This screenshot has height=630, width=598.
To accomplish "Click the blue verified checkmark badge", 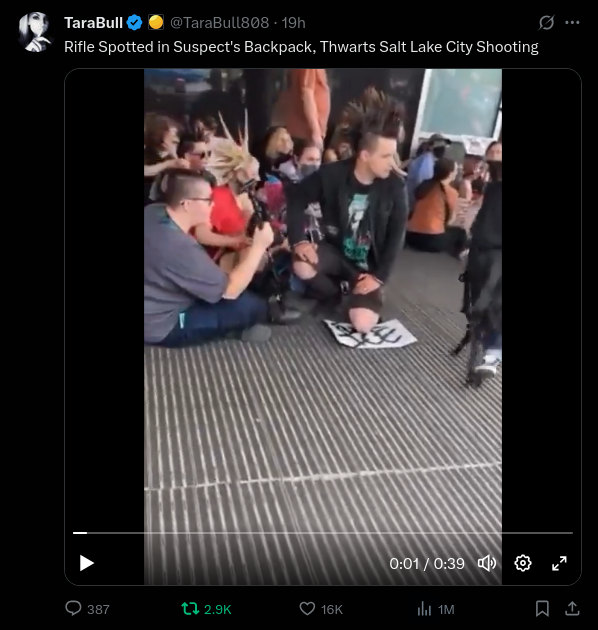I will 135,22.
